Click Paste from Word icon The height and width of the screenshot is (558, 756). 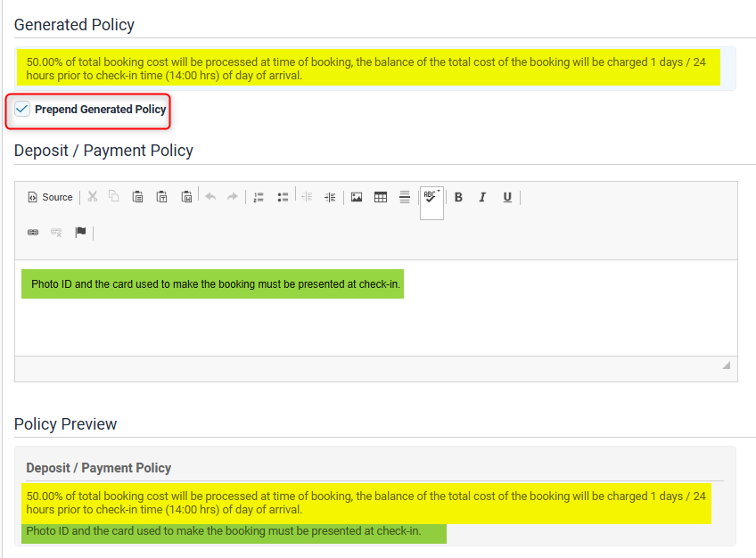click(x=186, y=197)
